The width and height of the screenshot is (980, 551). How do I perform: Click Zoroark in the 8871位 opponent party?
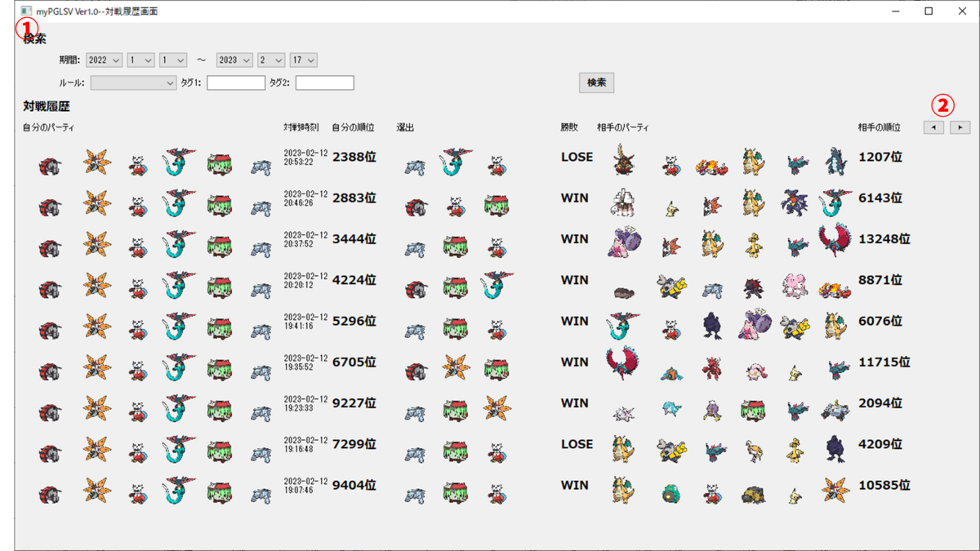753,287
